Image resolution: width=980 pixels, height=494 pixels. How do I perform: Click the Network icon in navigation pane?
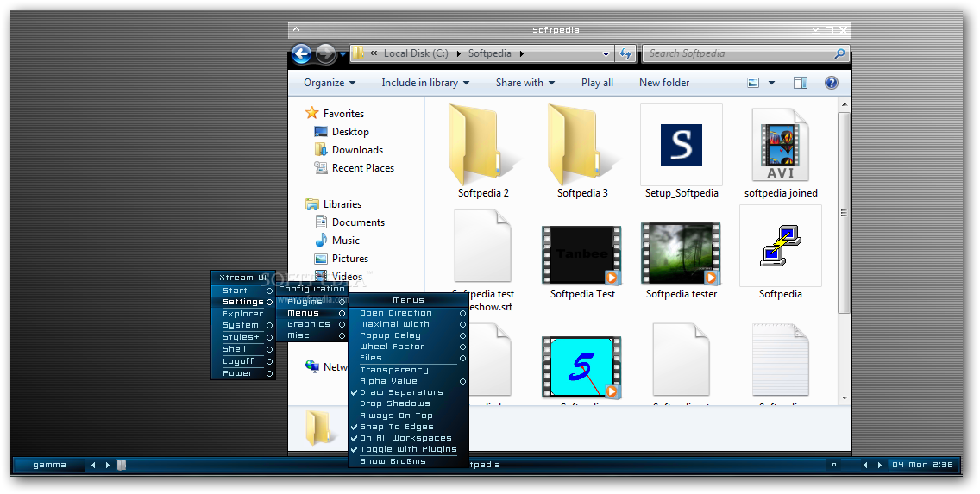(312, 366)
